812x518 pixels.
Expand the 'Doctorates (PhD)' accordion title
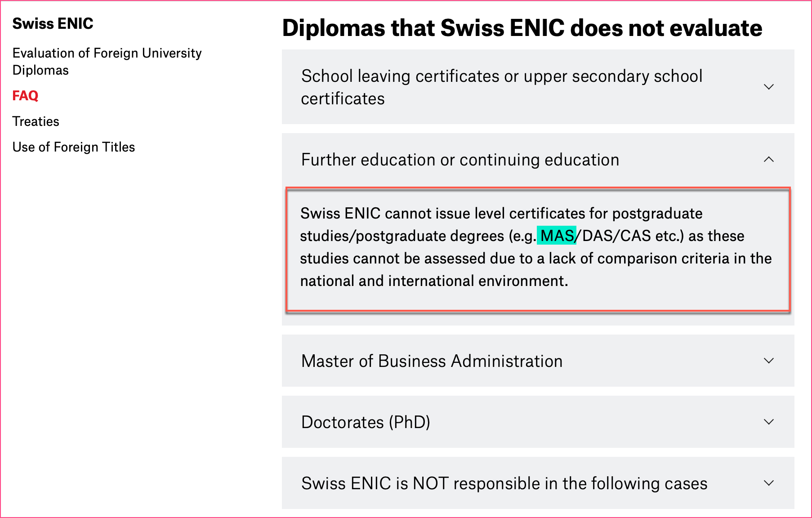[x=366, y=422]
